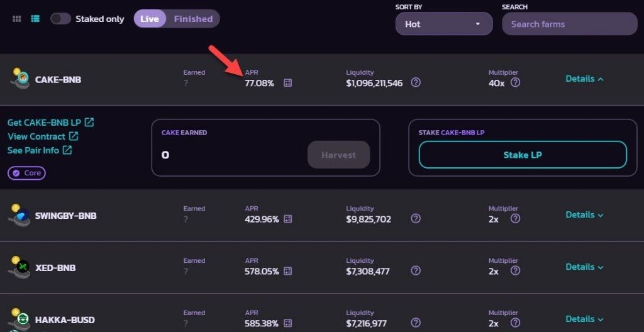The image size is (644, 332).
Task: Switch to Finished farms tab
Action: pyautogui.click(x=193, y=19)
